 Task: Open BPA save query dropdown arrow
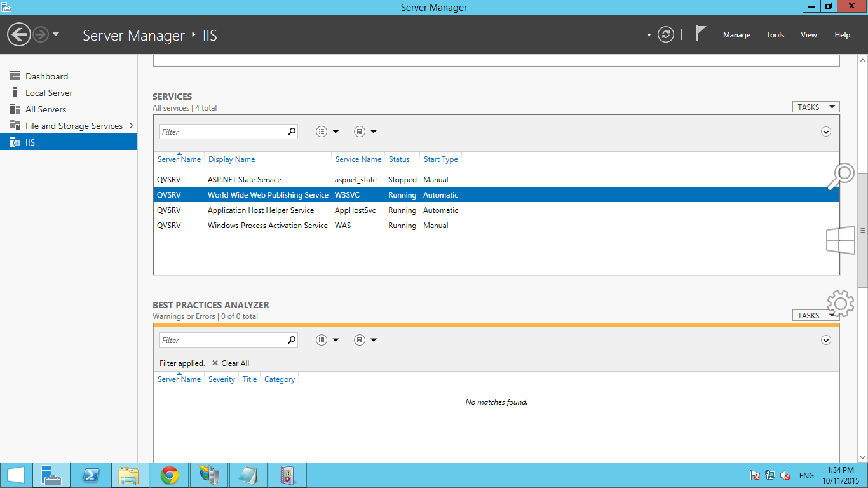click(x=374, y=340)
